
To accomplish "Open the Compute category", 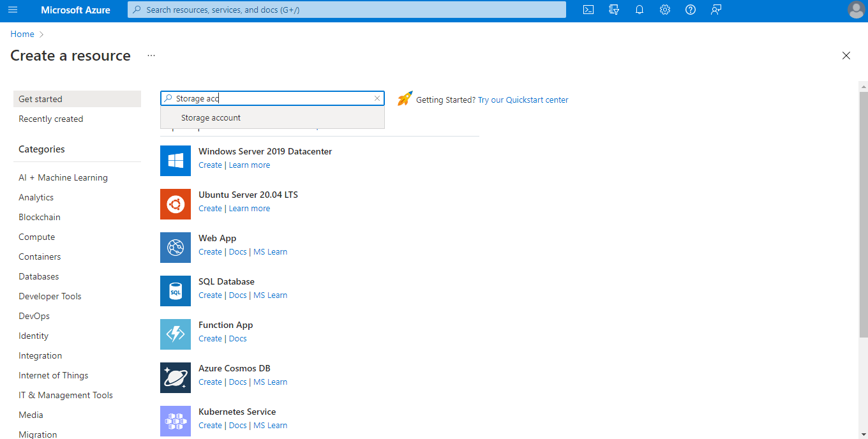I will (x=36, y=237).
